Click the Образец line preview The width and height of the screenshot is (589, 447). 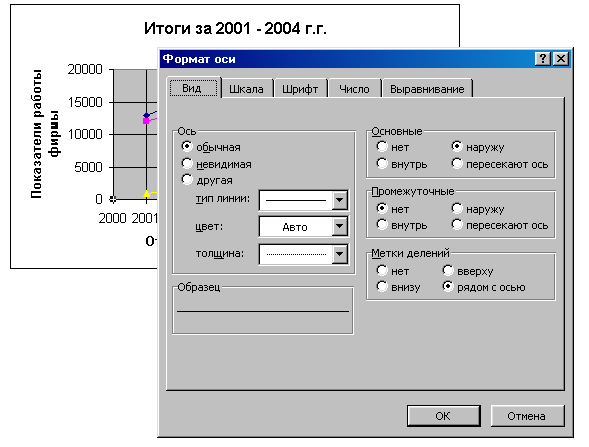[x=263, y=311]
